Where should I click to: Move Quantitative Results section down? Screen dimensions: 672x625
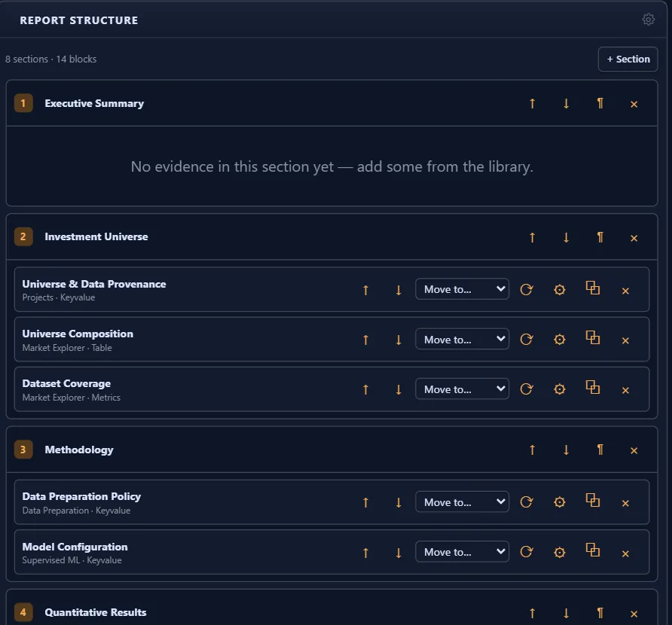tap(566, 614)
